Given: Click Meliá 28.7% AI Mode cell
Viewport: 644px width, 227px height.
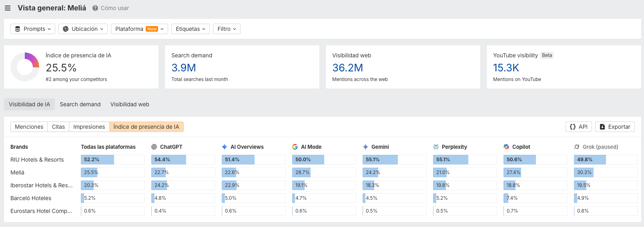Looking at the screenshot, I should click(x=324, y=172).
